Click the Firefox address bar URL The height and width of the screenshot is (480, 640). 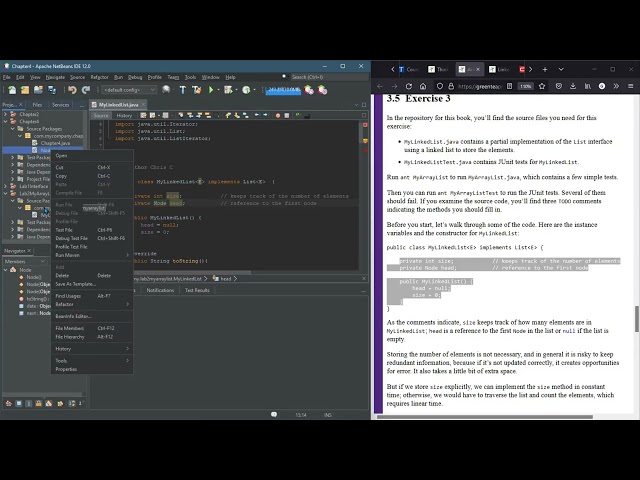click(480, 86)
